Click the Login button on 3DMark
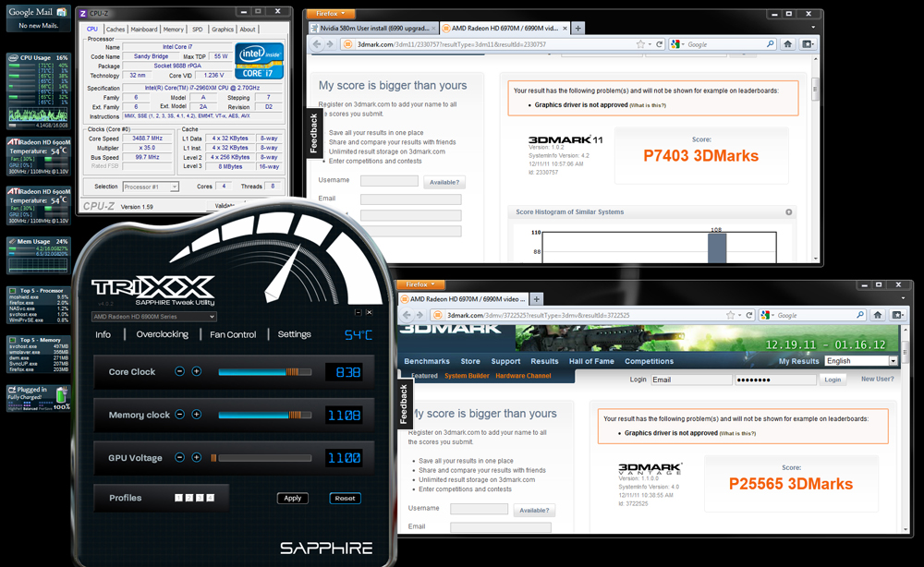Screen dimensions: 924x567 833,380
